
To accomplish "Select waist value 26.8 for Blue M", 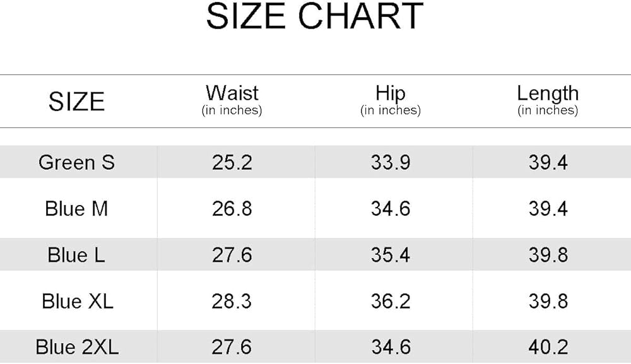I will tap(232, 209).
